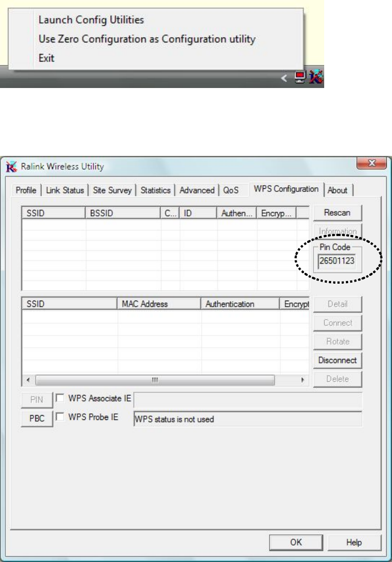Click the Detail button

pyautogui.click(x=337, y=304)
